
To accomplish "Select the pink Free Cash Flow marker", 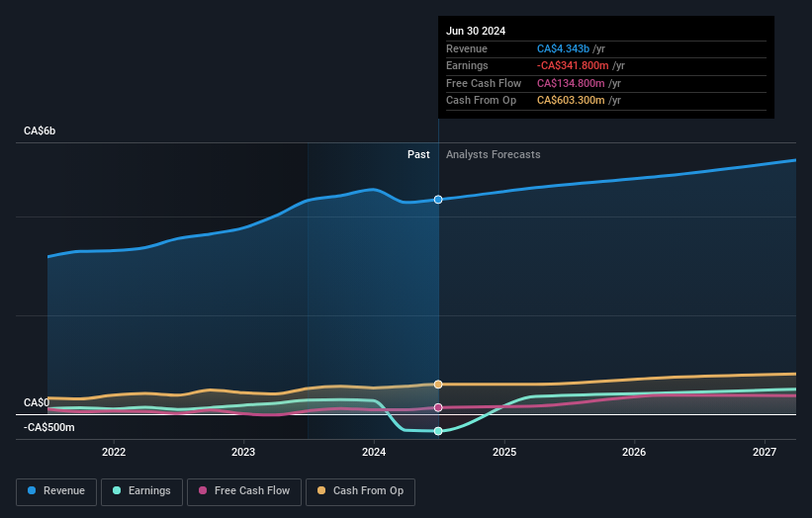I will (x=438, y=407).
